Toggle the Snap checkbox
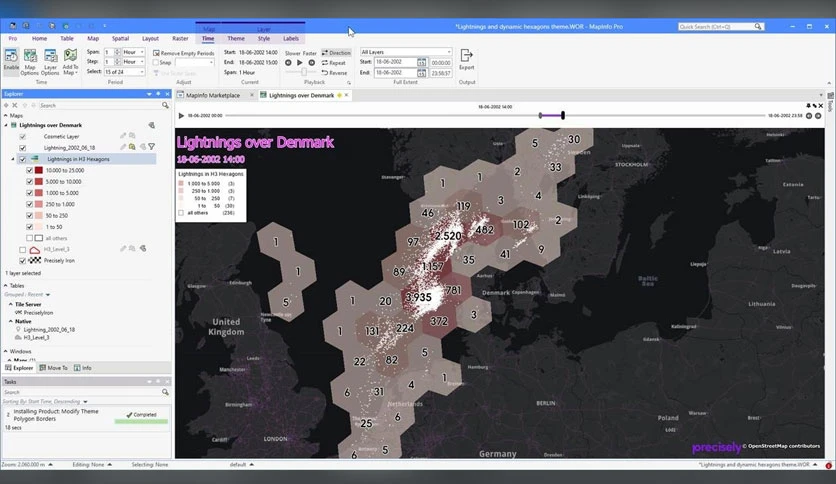 (156, 62)
